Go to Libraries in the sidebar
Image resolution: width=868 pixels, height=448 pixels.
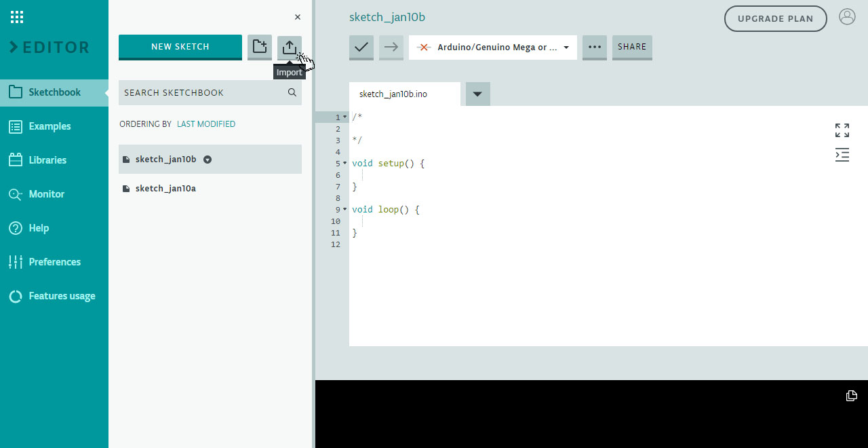pos(47,160)
